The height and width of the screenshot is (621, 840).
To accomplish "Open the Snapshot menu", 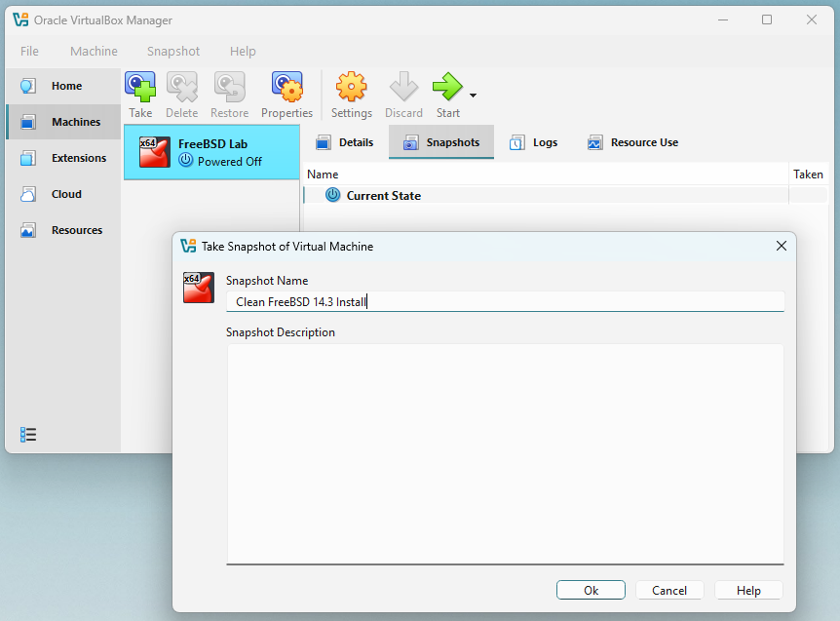I will point(173,52).
